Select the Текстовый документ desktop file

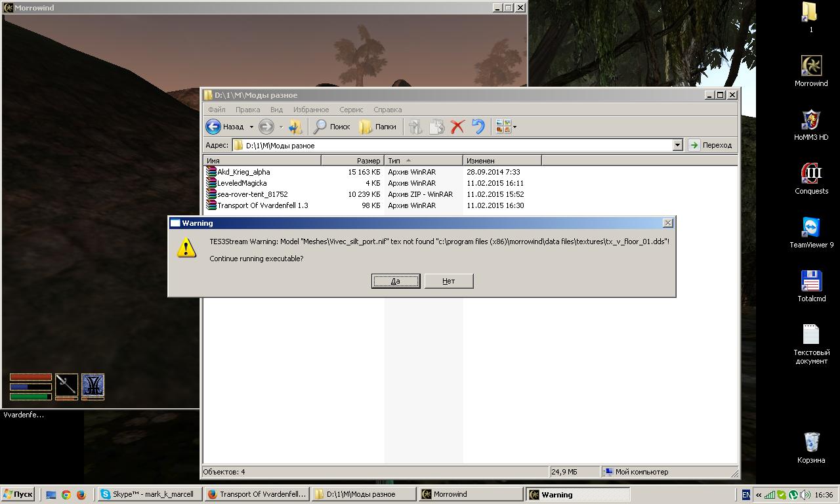click(x=811, y=344)
